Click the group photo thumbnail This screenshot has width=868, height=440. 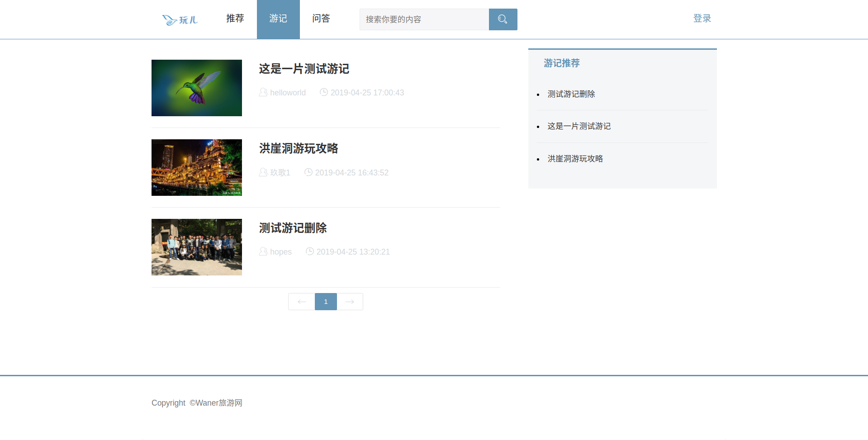197,247
